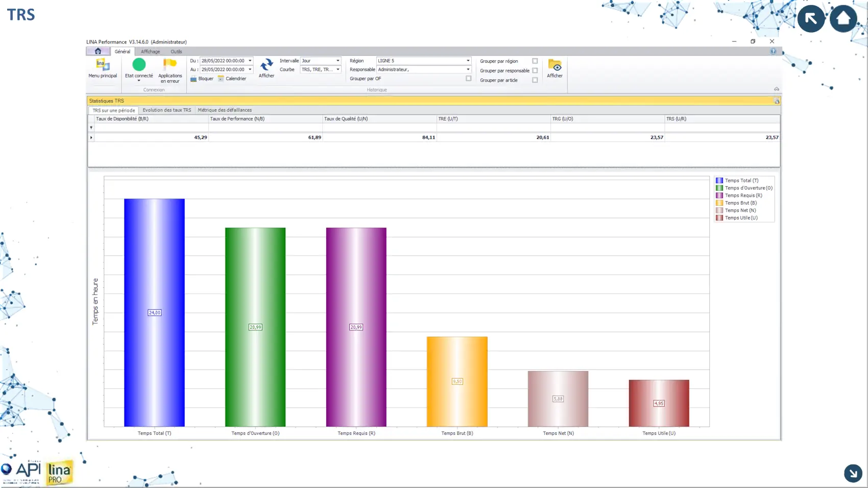Click the Temps Total (T) legend swatch
This screenshot has height=488, width=868.
[x=719, y=181]
